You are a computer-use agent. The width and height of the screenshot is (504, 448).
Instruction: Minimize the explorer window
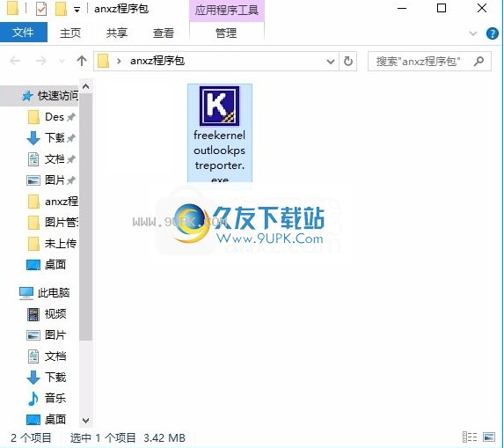(x=402, y=9)
